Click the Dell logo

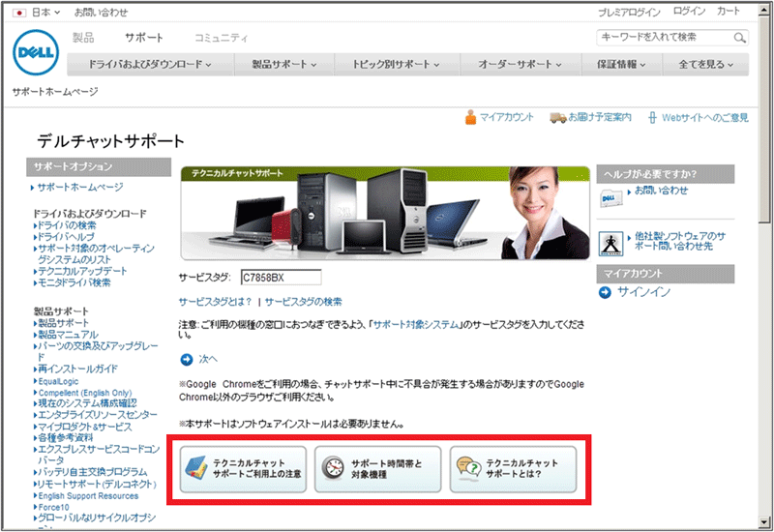tap(36, 52)
